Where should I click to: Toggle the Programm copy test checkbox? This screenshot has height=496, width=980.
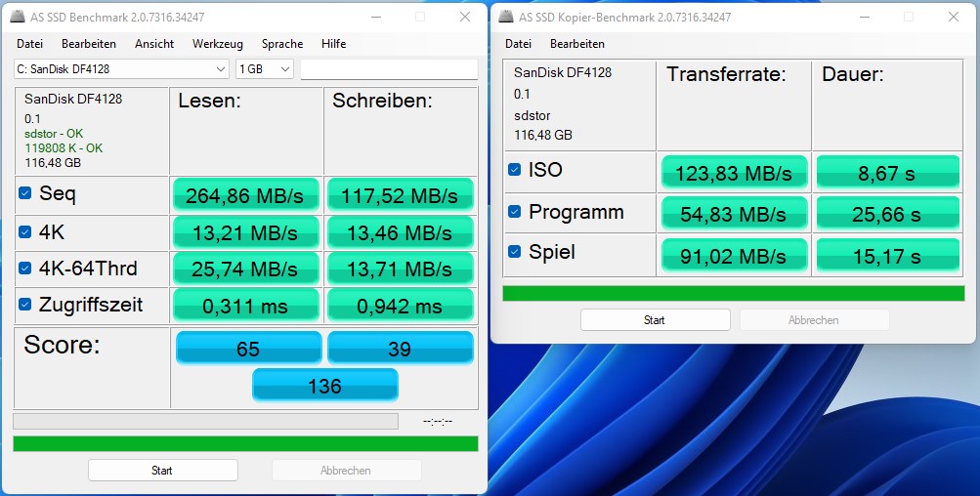(514, 212)
